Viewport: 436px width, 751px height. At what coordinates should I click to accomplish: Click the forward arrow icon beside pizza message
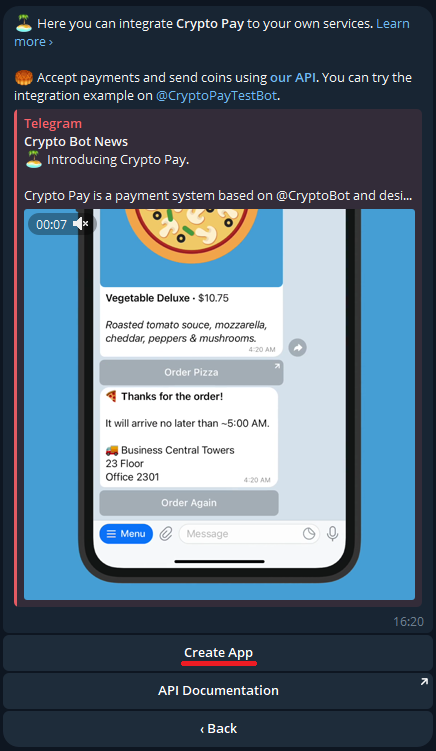coord(298,348)
